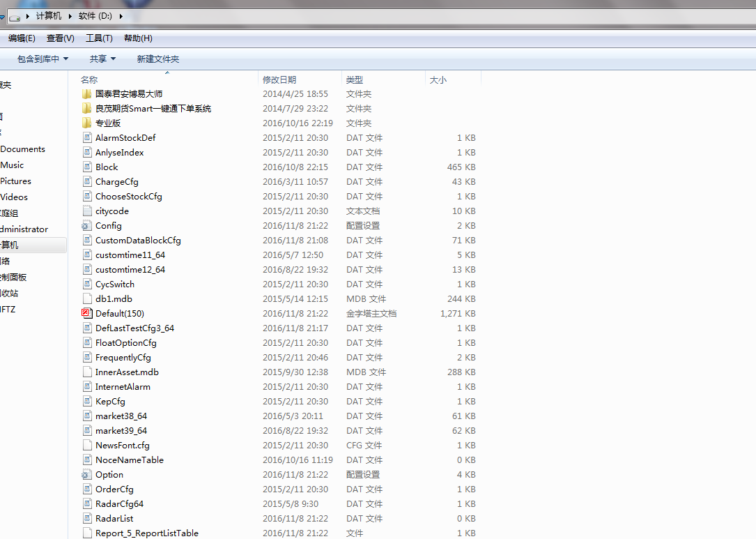This screenshot has width=756, height=539.
Task: Select the 专业版 folder icon
Action: coord(86,123)
